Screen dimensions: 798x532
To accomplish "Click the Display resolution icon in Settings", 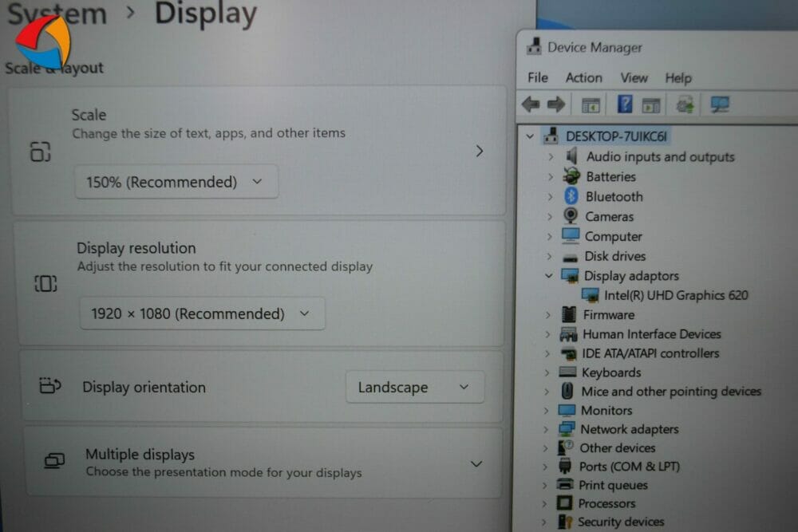I will [45, 283].
